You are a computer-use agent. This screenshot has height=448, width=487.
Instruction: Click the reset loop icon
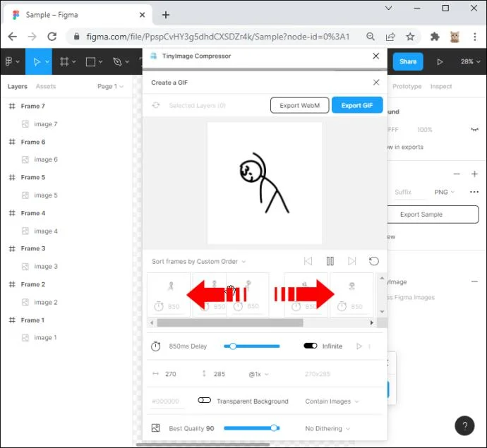pyautogui.click(x=374, y=261)
